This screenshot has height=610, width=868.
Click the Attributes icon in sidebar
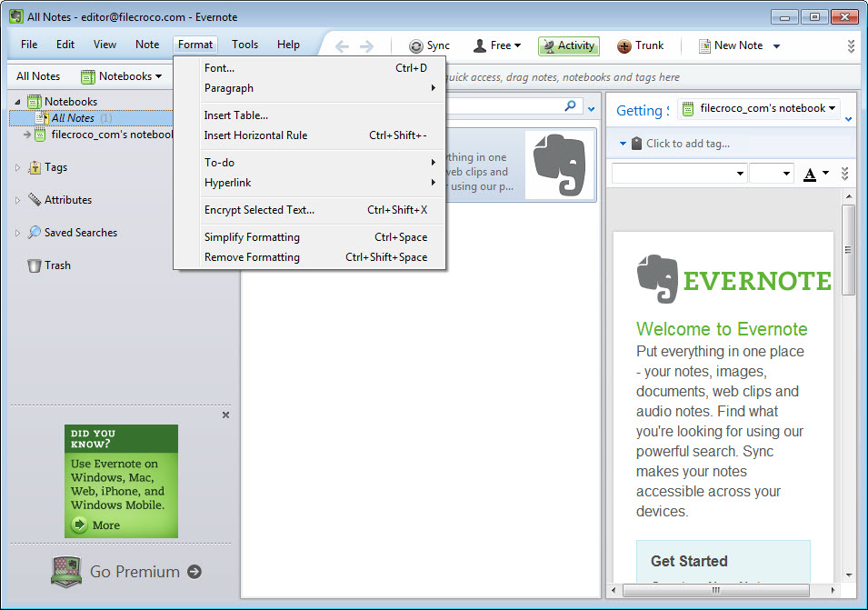(x=34, y=200)
